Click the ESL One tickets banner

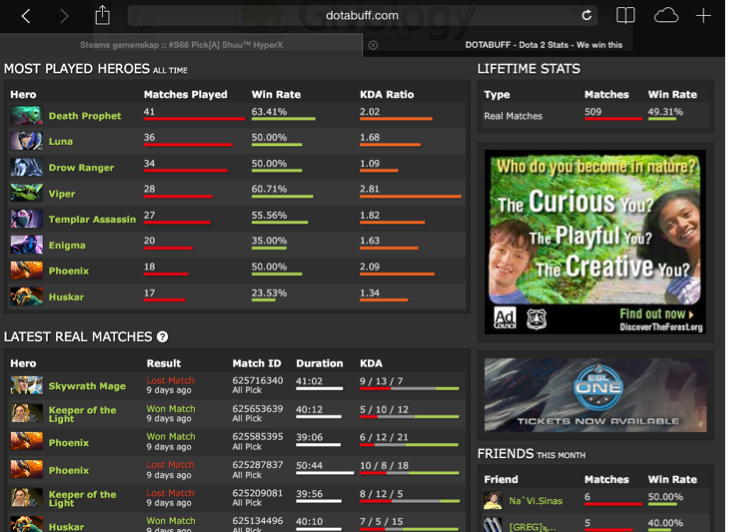point(595,394)
